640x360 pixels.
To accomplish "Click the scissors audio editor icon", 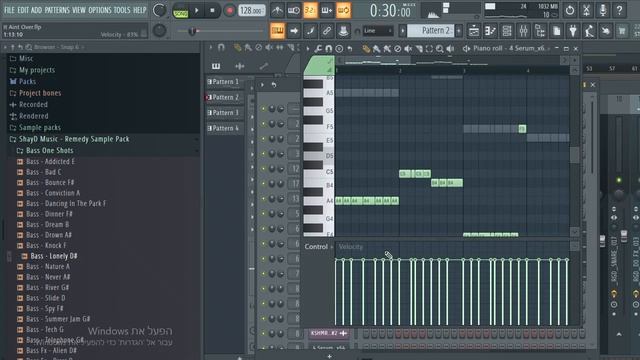I will click(x=586, y=10).
